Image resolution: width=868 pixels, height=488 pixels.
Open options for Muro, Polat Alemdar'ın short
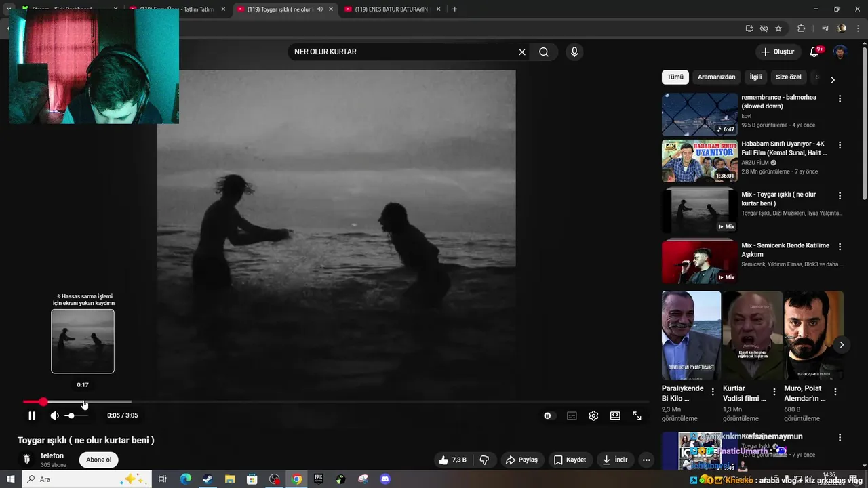point(835,392)
